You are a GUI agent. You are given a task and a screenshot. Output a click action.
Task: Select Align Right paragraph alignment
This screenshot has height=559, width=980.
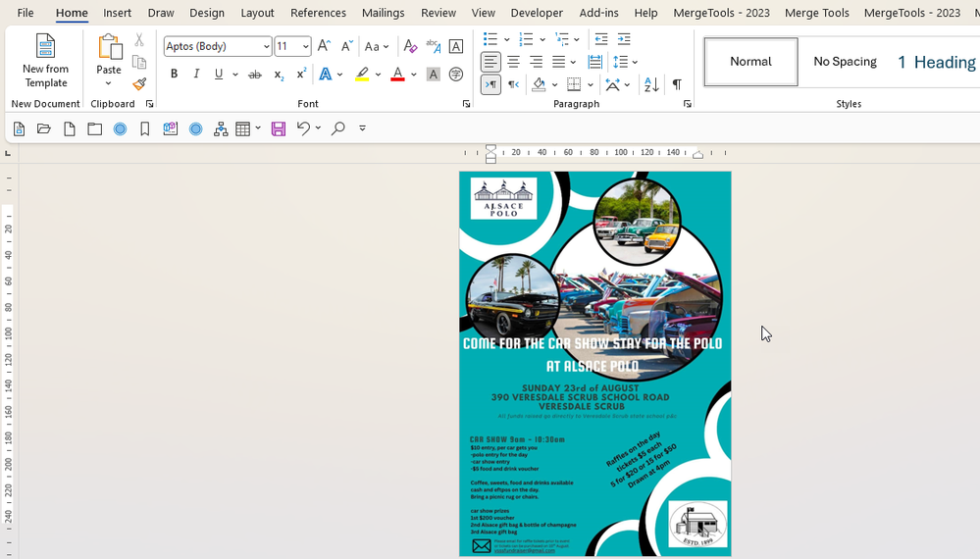(536, 62)
